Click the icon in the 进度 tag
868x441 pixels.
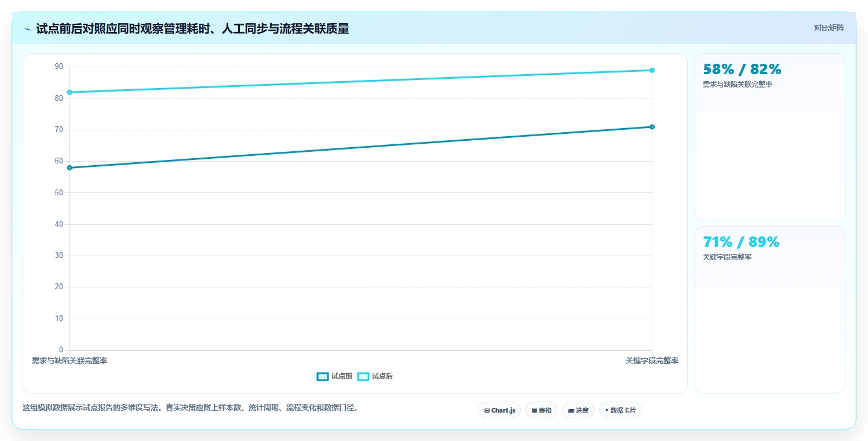[571, 410]
